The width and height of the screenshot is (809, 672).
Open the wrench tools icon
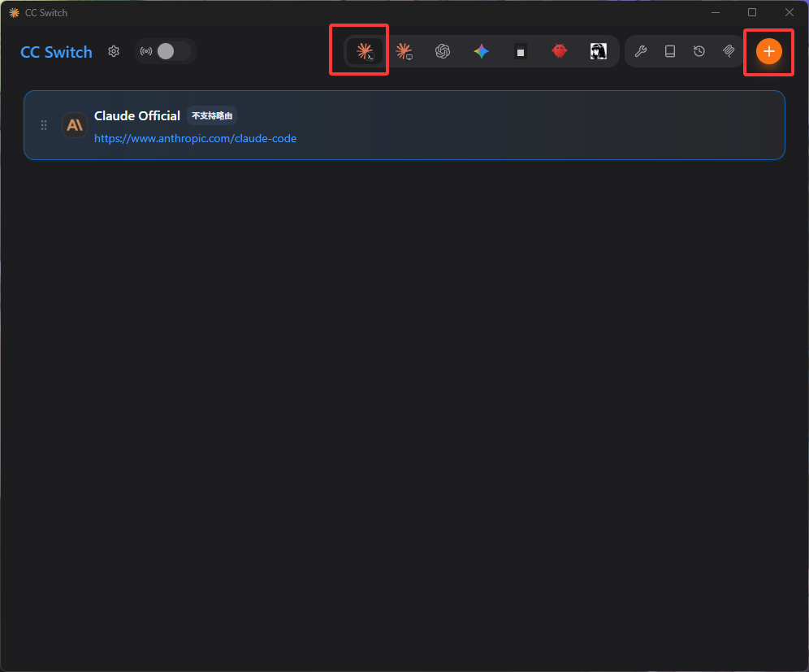(x=641, y=51)
